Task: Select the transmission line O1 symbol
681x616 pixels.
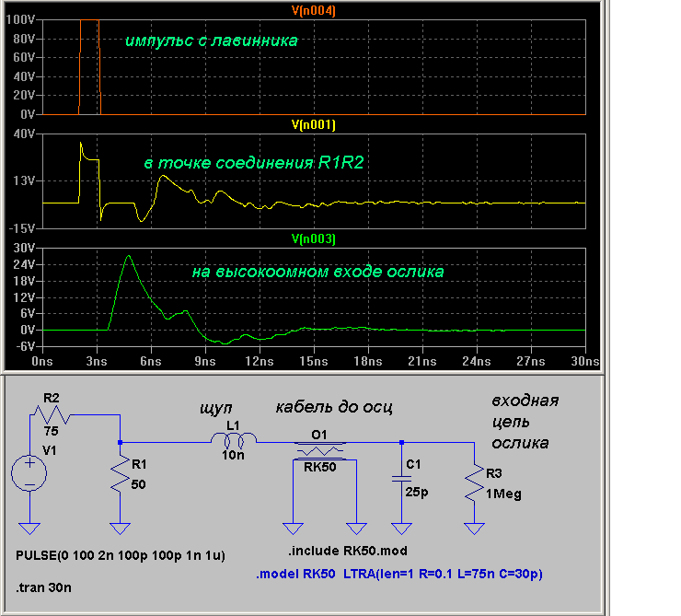Action: pos(320,451)
